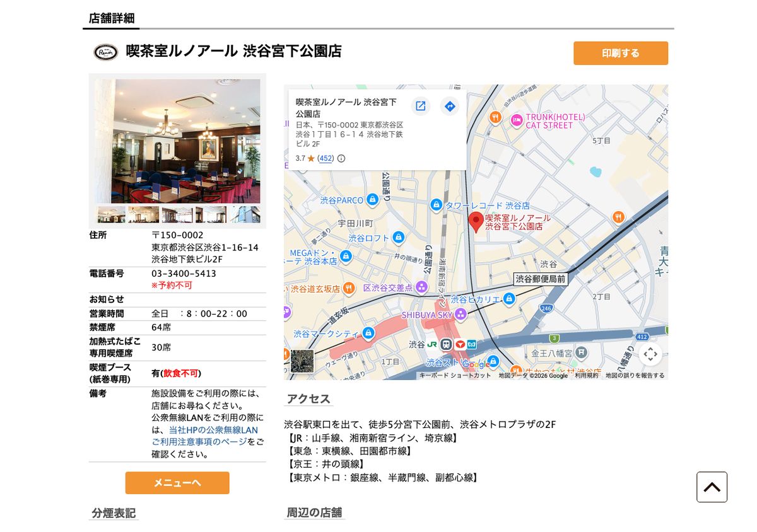The height and width of the screenshot is (532, 757).
Task: Click the route 246 road shield
Action: pos(546,308)
